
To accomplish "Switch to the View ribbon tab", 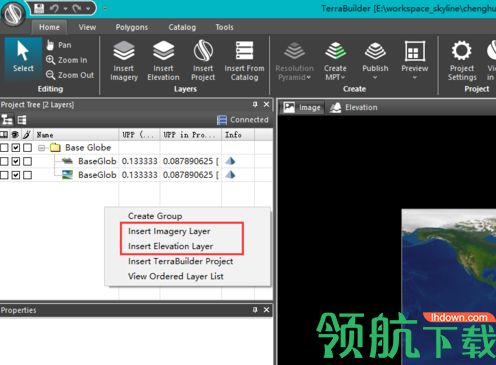I will [x=87, y=27].
